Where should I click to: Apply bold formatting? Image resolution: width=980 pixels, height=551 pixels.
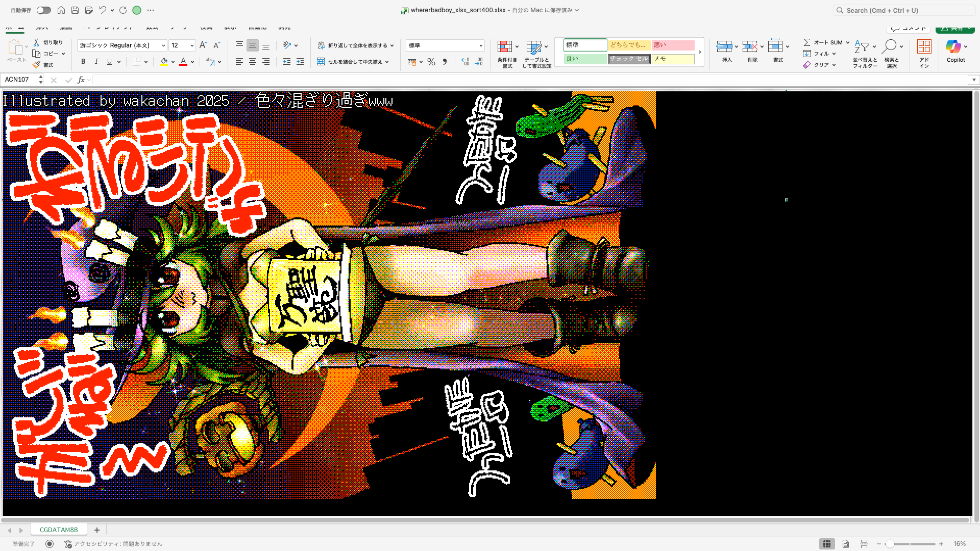click(83, 61)
